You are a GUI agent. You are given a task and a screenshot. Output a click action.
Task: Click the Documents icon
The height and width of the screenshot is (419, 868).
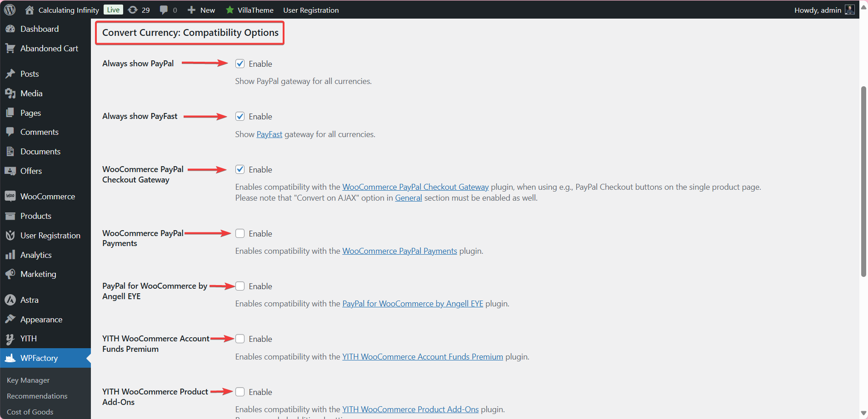click(10, 151)
